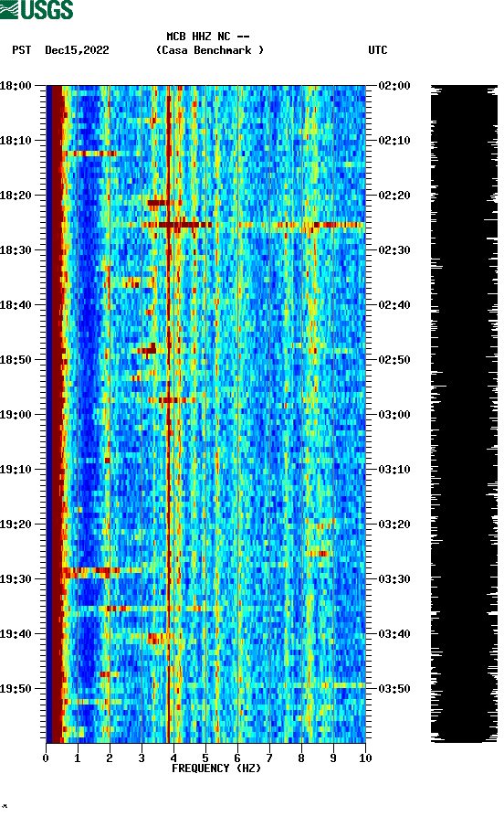Click the black seismogram waveform panel

(x=464, y=414)
